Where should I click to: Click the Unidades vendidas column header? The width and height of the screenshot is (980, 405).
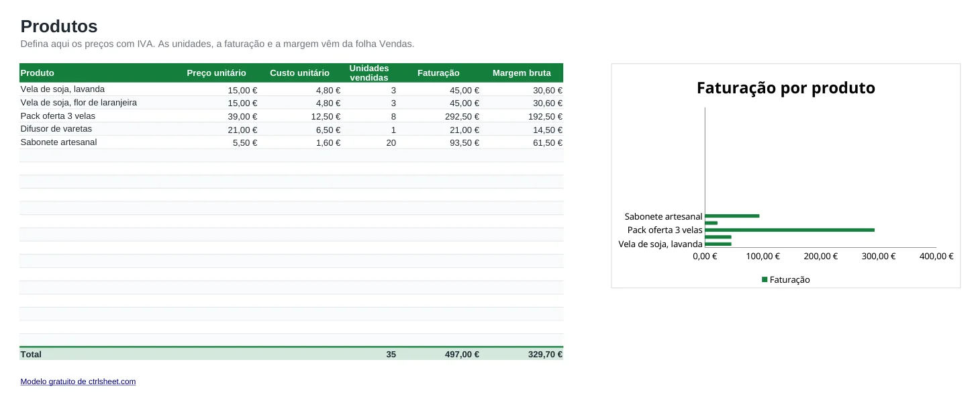369,73
